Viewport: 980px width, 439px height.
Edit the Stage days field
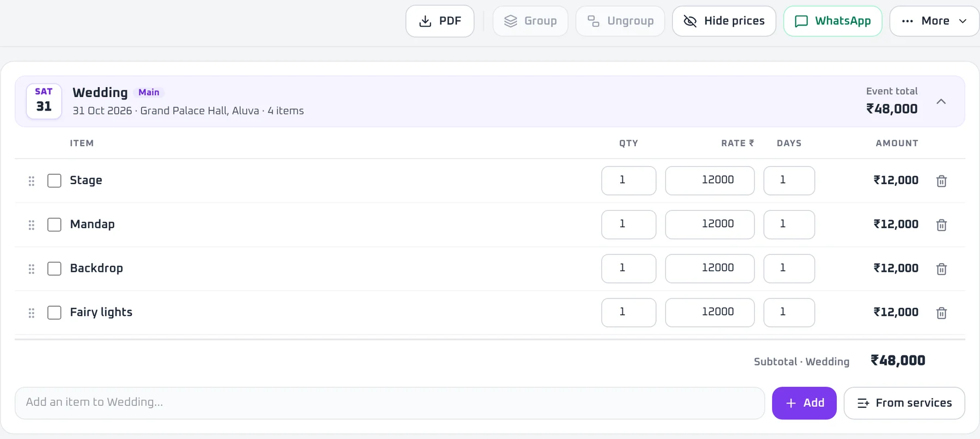(789, 181)
